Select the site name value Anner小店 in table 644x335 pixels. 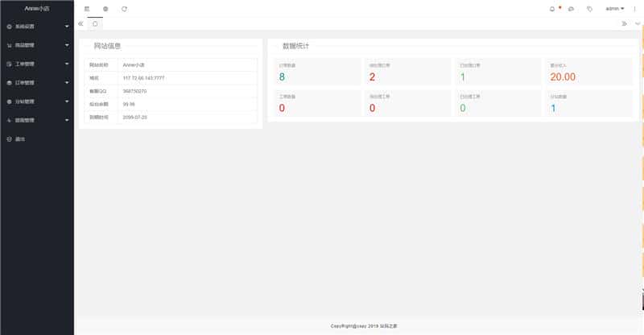[x=134, y=65]
